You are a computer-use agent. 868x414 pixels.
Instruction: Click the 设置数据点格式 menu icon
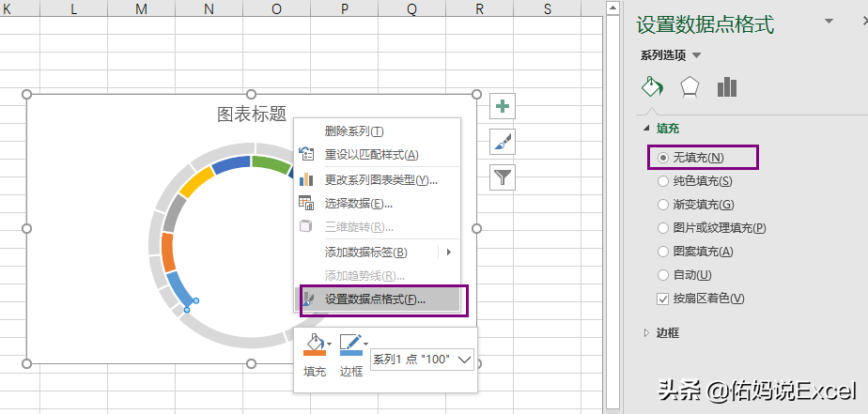[309, 299]
